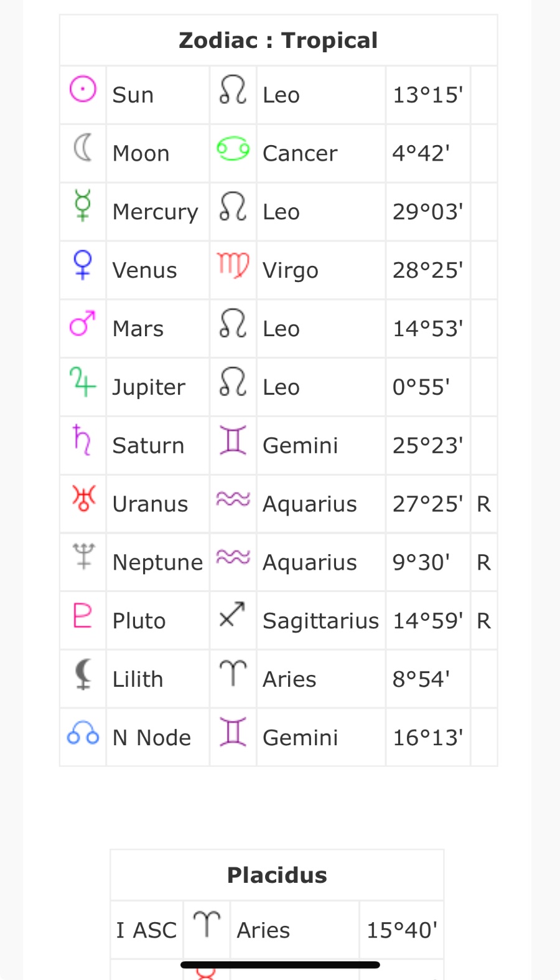Click the Moon crescent symbol
Viewport: 560px width, 980px height.
(83, 148)
